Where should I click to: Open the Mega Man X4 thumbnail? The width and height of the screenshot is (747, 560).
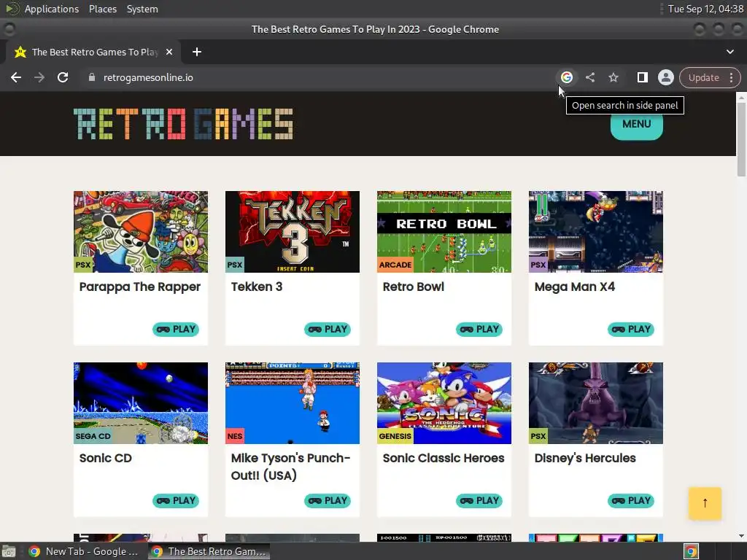[595, 232]
